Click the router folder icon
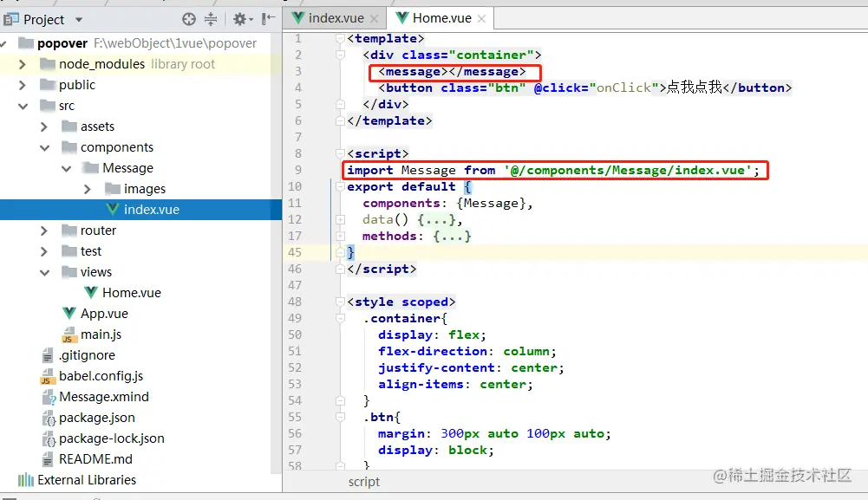Screen dimensions: 868x500 pyautogui.click(x=69, y=231)
